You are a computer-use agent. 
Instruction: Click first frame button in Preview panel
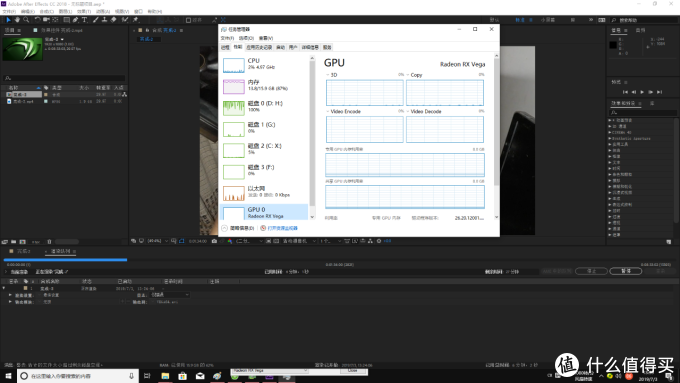625,92
